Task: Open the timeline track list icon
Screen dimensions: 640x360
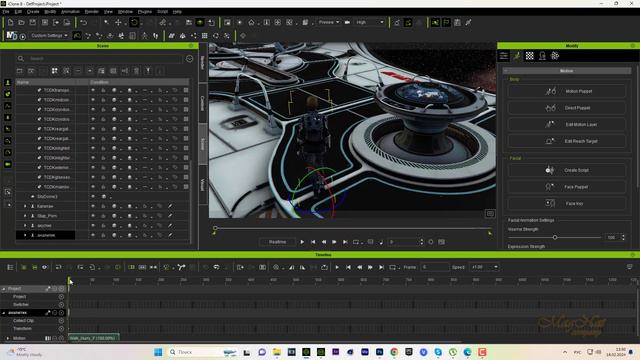Action: 10,267
